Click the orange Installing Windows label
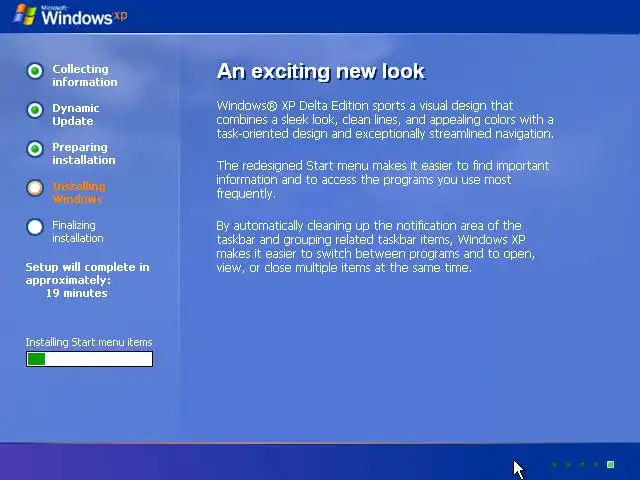Screen dimensions: 640x480 coord(79,193)
